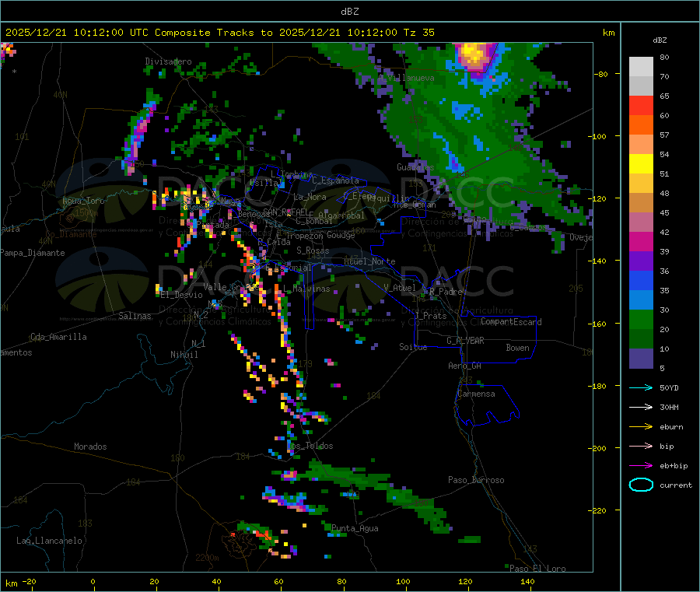
Task: Click the '140' tick label on the horizontal km axis
Action: click(x=527, y=582)
